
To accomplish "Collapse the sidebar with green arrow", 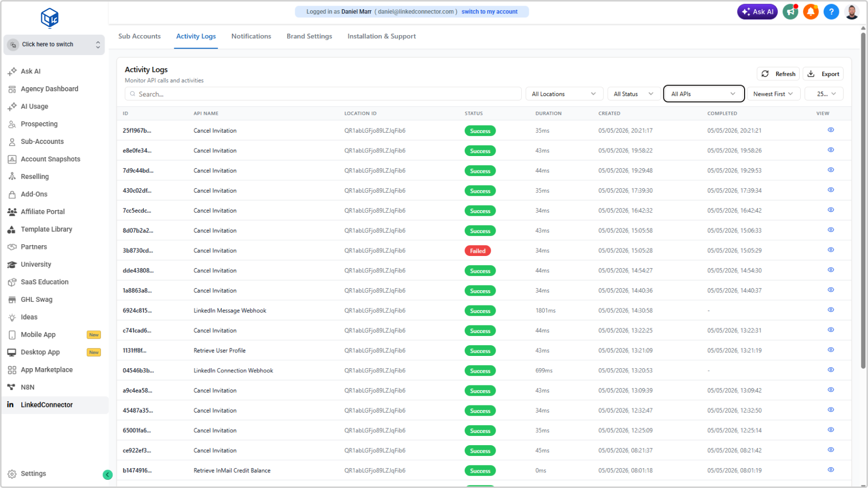I will (108, 475).
